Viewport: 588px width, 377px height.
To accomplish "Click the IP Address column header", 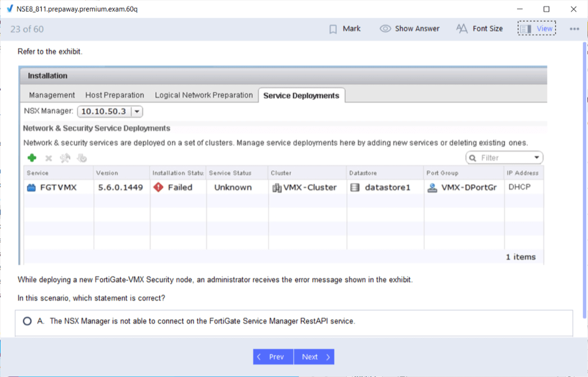I will click(524, 172).
